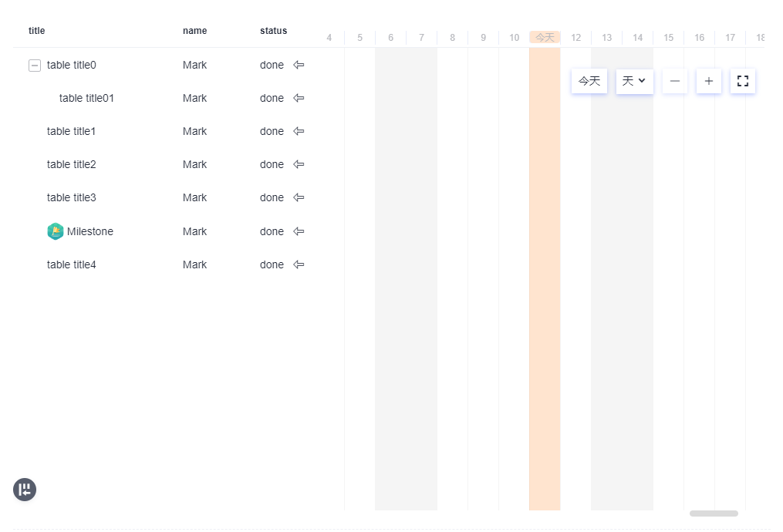The width and height of the screenshot is (783, 532).
Task: Click the arrow icon in table title01 row
Action: (x=299, y=98)
